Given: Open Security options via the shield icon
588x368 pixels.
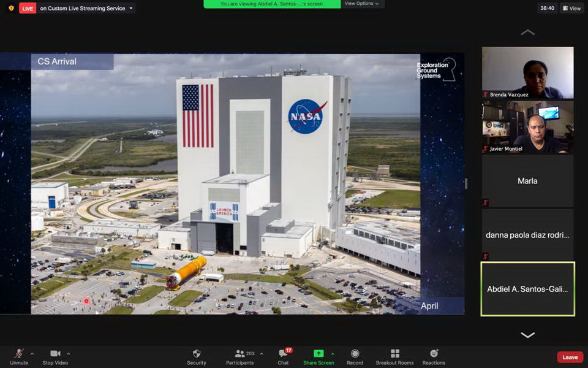Looking at the screenshot, I should [196, 356].
